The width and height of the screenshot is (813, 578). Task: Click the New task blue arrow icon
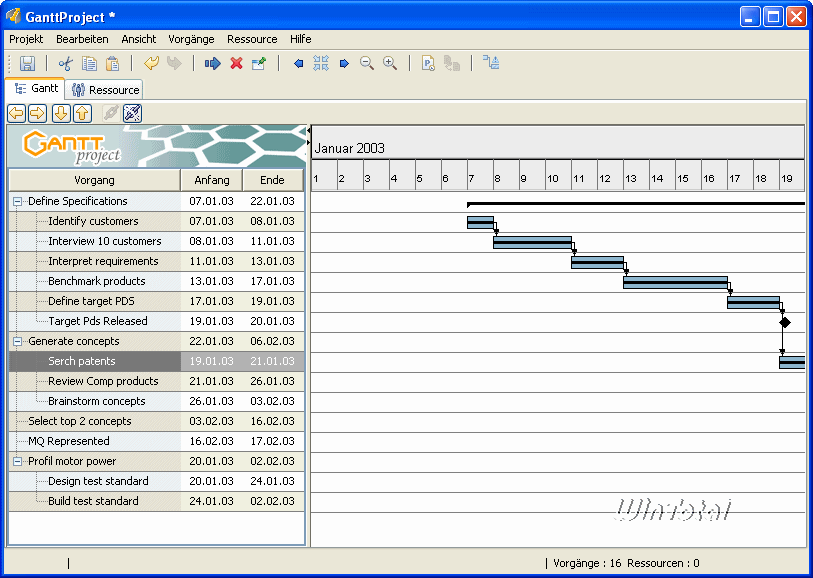pyautogui.click(x=212, y=64)
